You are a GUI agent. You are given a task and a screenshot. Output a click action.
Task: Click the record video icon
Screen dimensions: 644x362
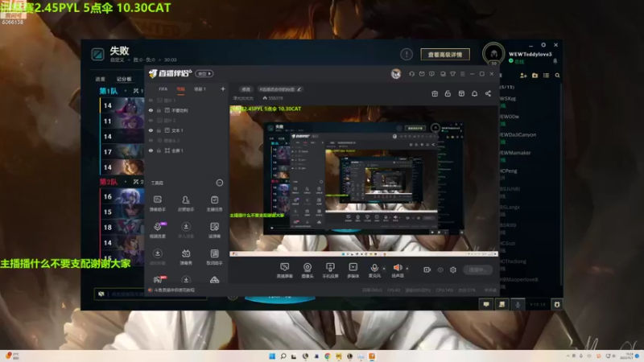[x=427, y=269]
